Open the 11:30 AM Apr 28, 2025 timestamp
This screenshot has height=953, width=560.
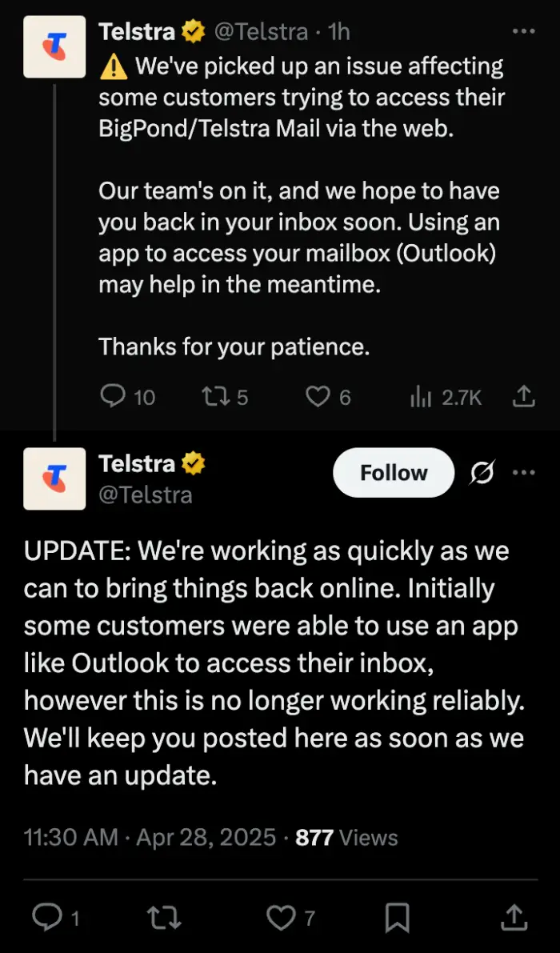150,838
